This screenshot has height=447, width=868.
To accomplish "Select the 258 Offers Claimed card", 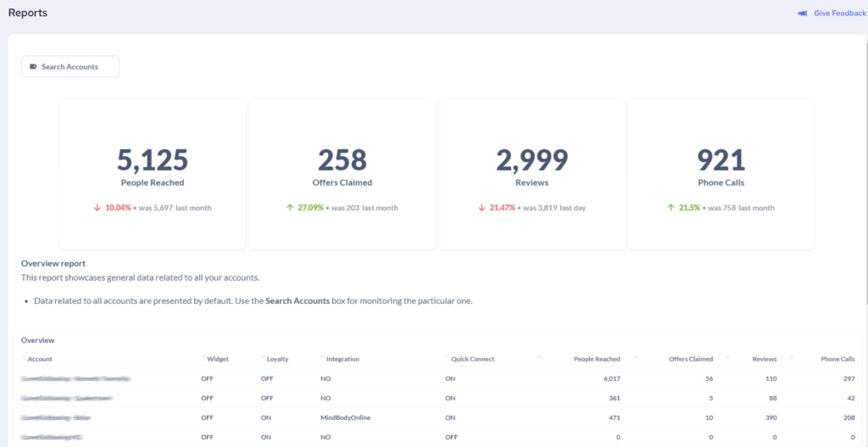I will pos(342,174).
